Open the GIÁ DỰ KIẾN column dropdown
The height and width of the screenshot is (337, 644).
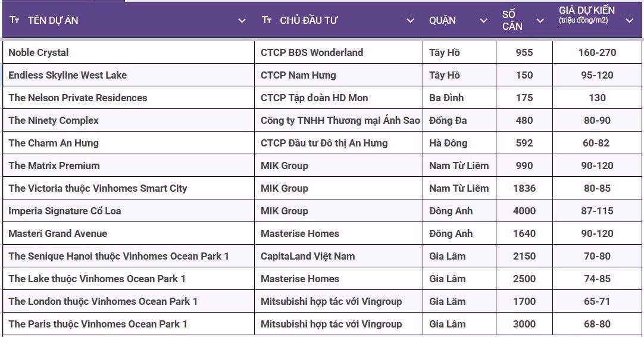click(x=629, y=21)
